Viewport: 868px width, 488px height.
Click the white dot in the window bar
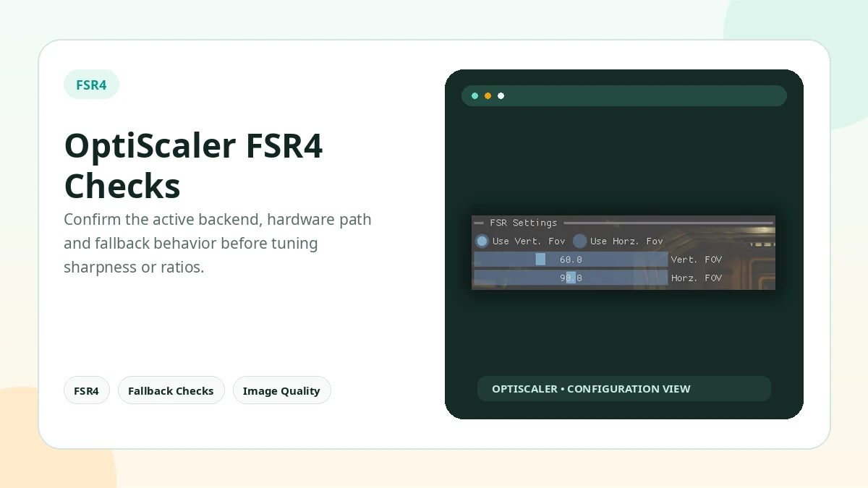click(501, 95)
